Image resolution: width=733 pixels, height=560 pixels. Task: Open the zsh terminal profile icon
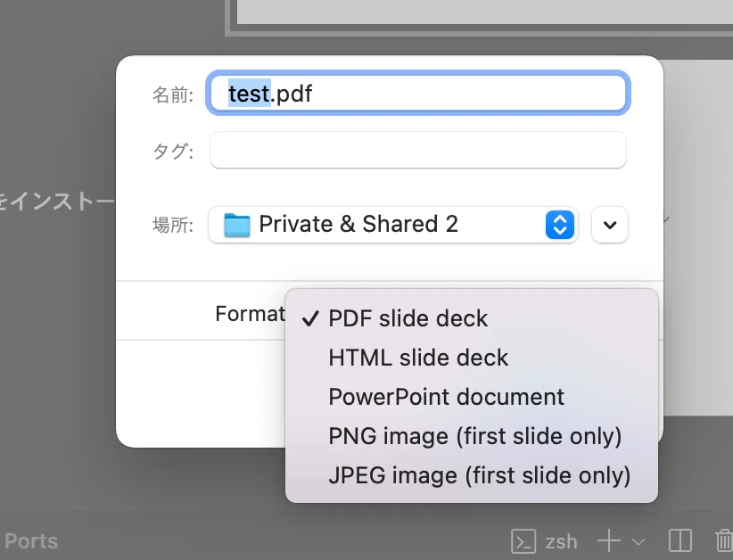pyautogui.click(x=523, y=541)
